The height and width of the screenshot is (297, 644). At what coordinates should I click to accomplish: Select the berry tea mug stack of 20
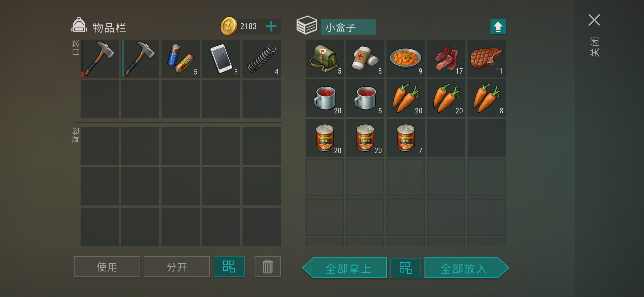(325, 98)
